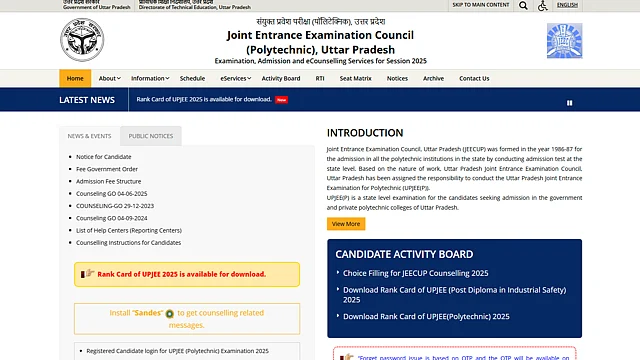640x360 pixels.
Task: Click the View More button
Action: click(346, 224)
